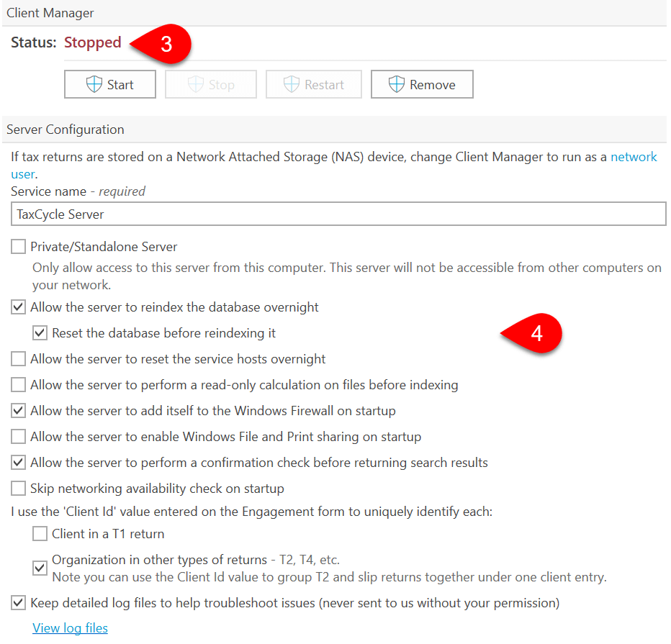Click the Start service button
671x644 pixels.
tap(110, 84)
